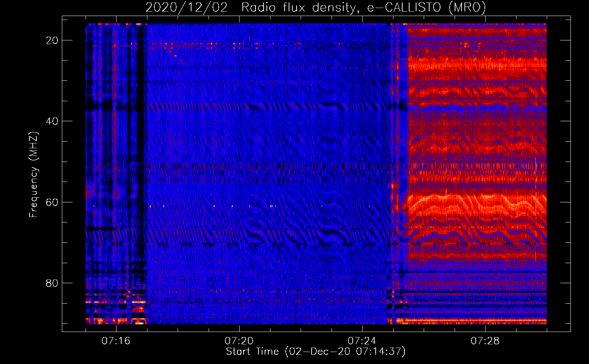Click the frequency tick label "60"
Image resolution: width=589 pixels, height=364 pixels.
tap(52, 202)
